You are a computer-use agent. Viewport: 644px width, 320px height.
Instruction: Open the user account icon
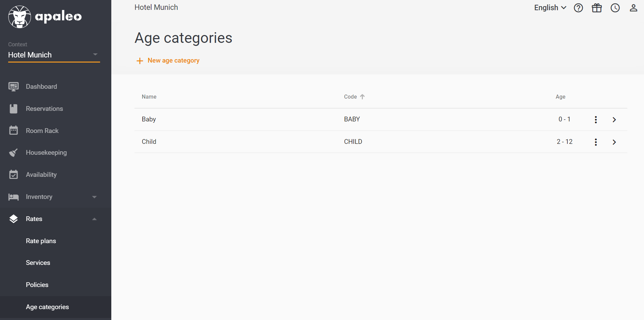coord(633,8)
